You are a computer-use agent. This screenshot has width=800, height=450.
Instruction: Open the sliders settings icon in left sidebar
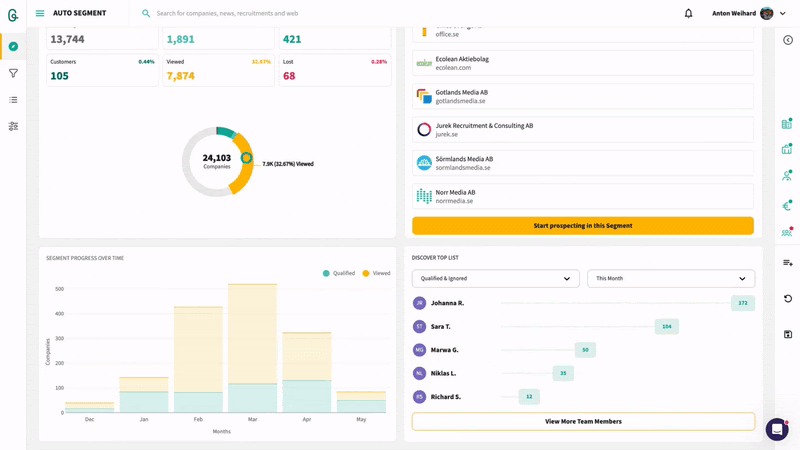click(x=13, y=127)
